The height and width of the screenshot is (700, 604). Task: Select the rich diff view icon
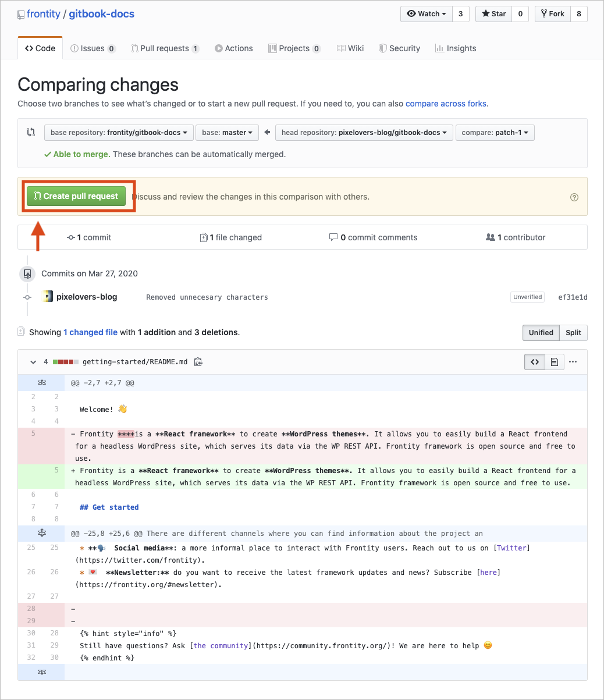point(554,361)
